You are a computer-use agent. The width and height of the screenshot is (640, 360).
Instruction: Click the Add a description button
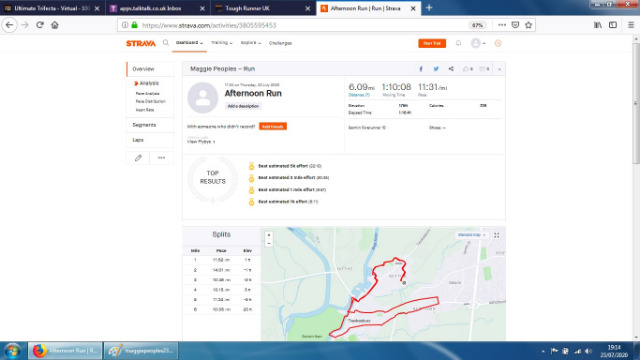pyautogui.click(x=243, y=106)
